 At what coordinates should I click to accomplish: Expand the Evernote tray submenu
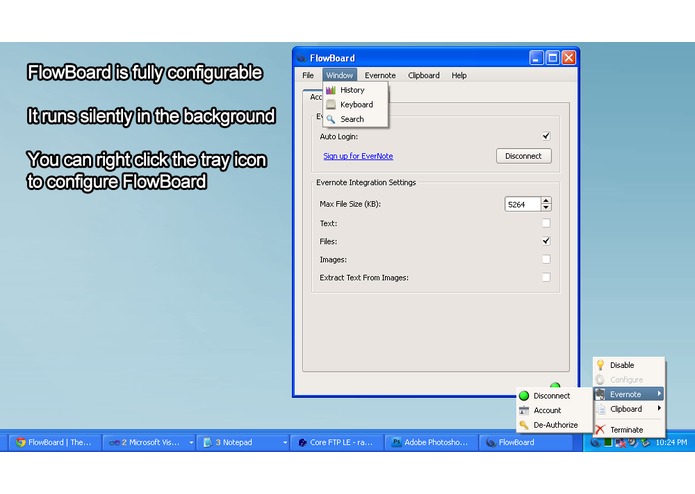tap(629, 394)
